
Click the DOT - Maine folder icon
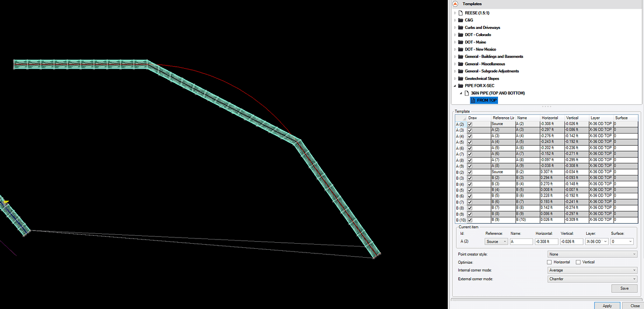(461, 42)
